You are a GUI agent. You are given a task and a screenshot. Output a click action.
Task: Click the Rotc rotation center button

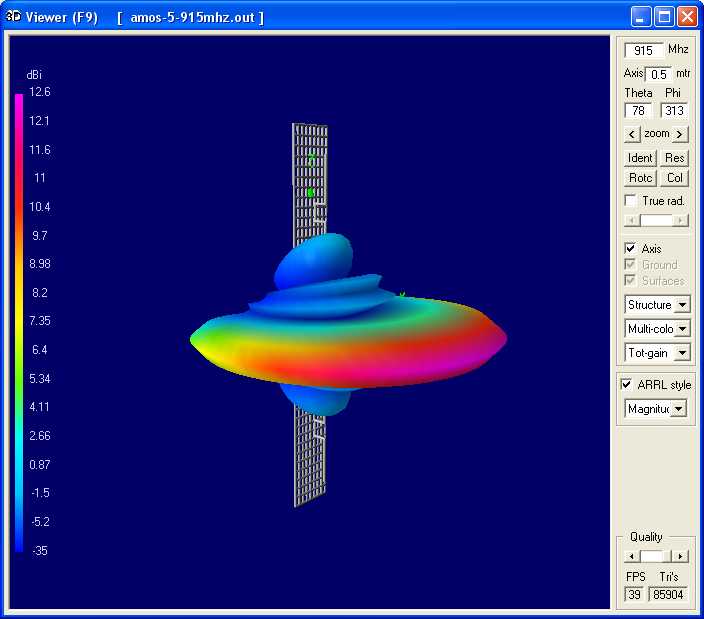(x=640, y=178)
